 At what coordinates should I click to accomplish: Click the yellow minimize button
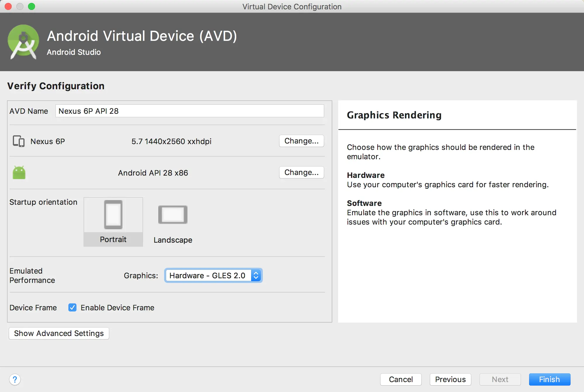tap(20, 6)
